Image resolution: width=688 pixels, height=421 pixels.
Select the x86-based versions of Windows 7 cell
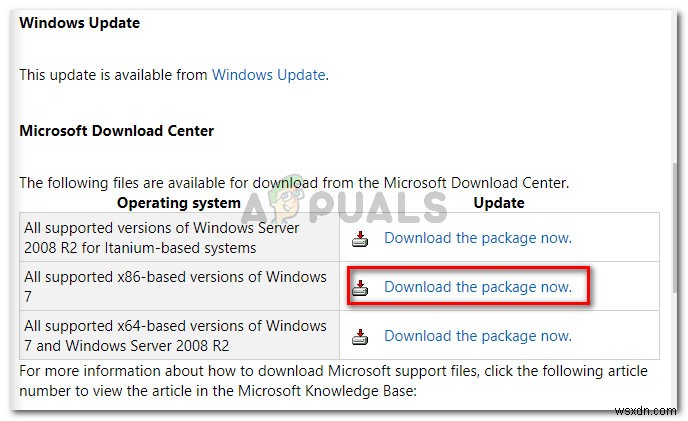tap(175, 287)
